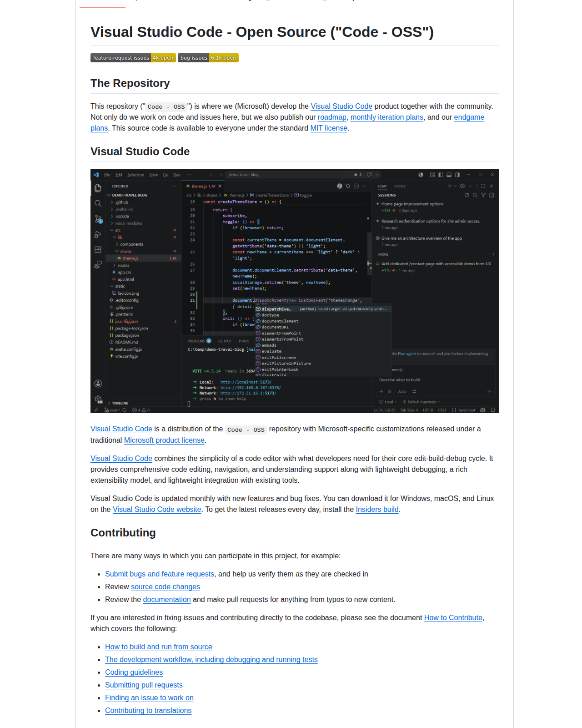Open the bug issues 6.1k open badge
This screenshot has height=728, width=582.
(208, 58)
